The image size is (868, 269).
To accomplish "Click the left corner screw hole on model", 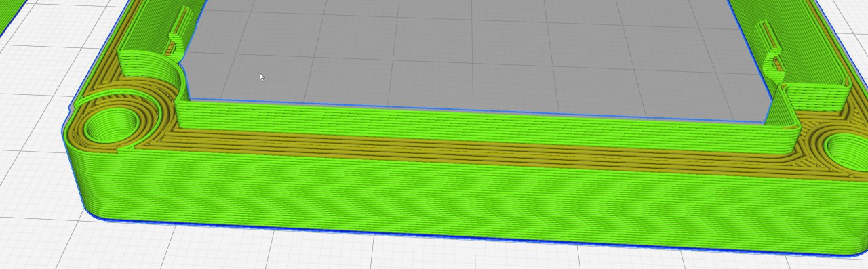I will tap(112, 125).
